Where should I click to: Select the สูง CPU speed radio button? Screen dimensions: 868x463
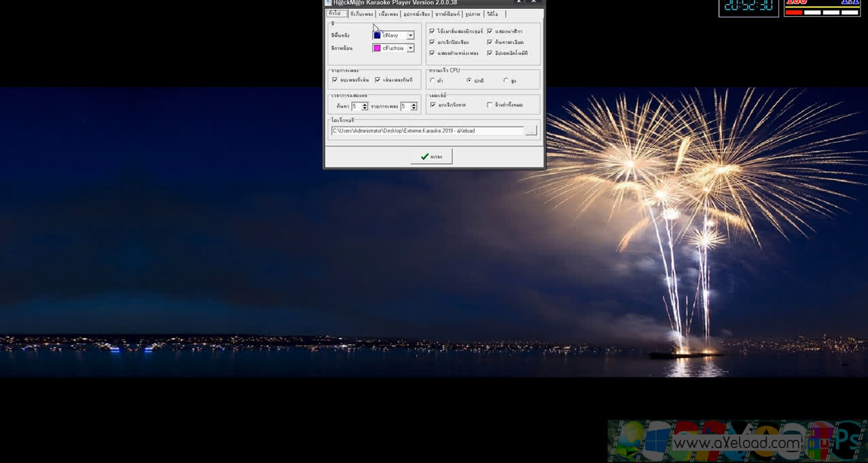coord(505,80)
